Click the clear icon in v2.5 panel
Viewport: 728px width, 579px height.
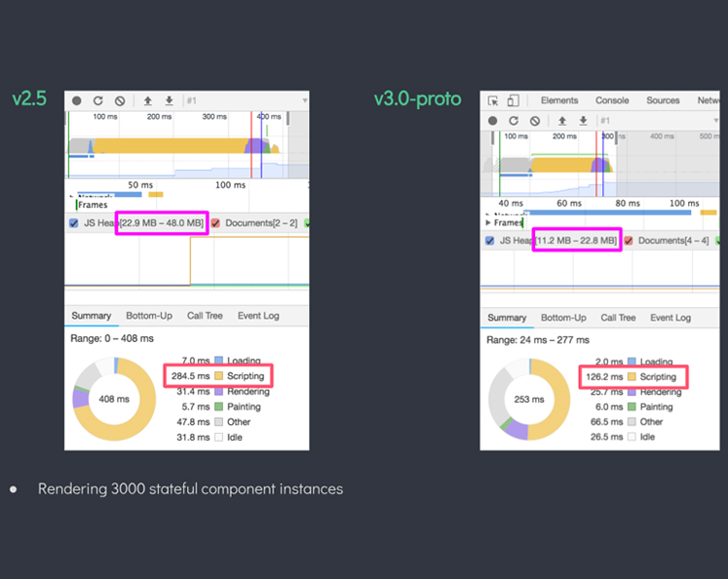tap(120, 100)
